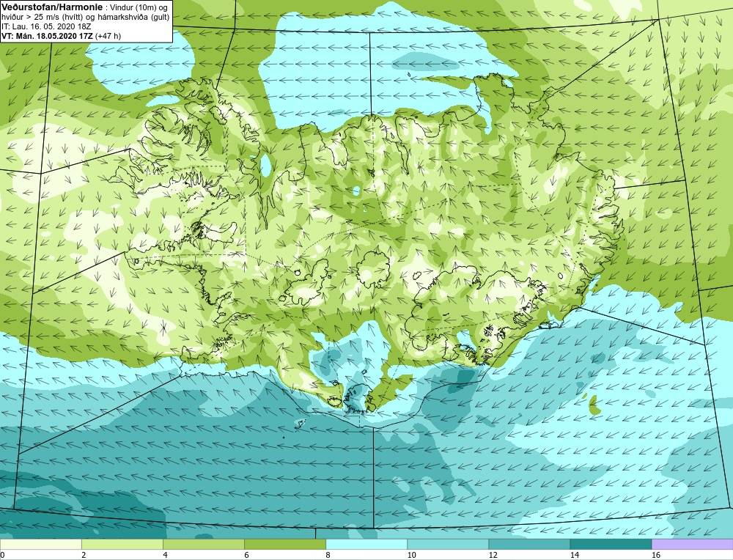Click the legend label '16'

(x=656, y=555)
